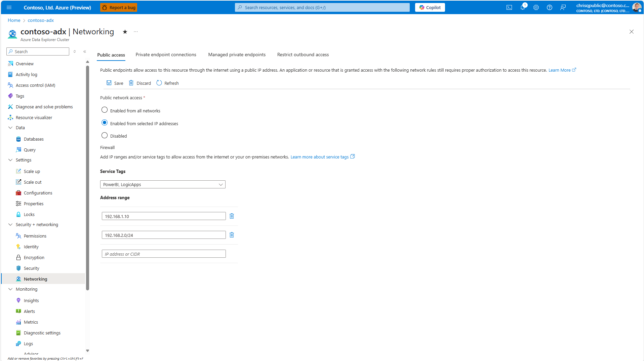Collapse the left sidebar menu
The width and height of the screenshot is (644, 361).
point(85,51)
